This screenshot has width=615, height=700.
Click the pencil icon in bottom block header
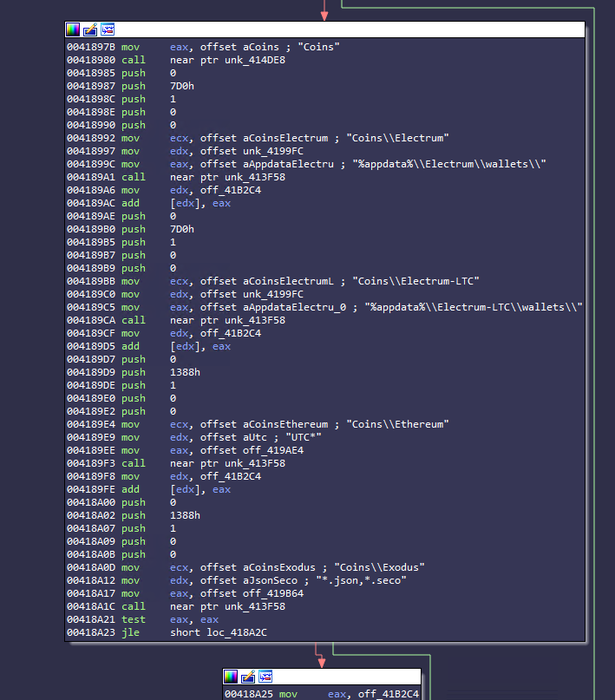tap(248, 677)
